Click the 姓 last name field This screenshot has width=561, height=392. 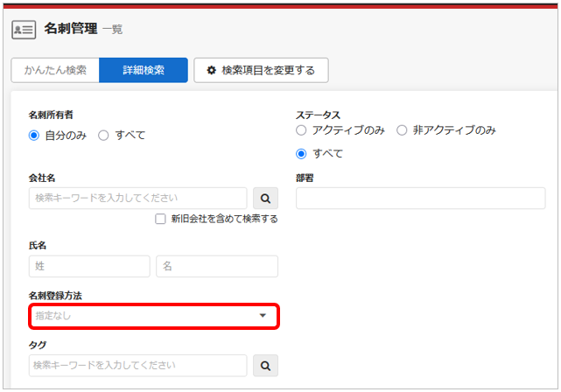[89, 266]
